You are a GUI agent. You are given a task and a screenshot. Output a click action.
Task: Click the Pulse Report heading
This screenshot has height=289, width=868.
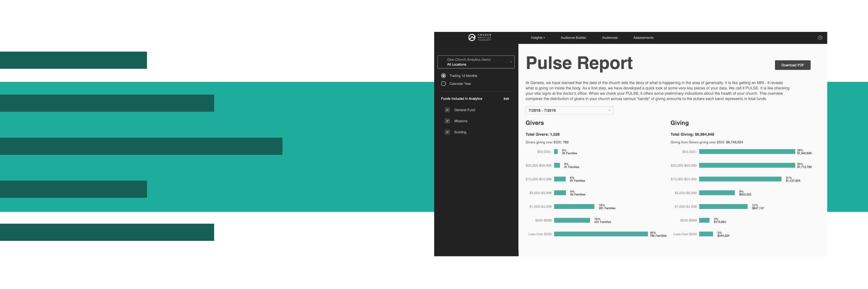(579, 63)
